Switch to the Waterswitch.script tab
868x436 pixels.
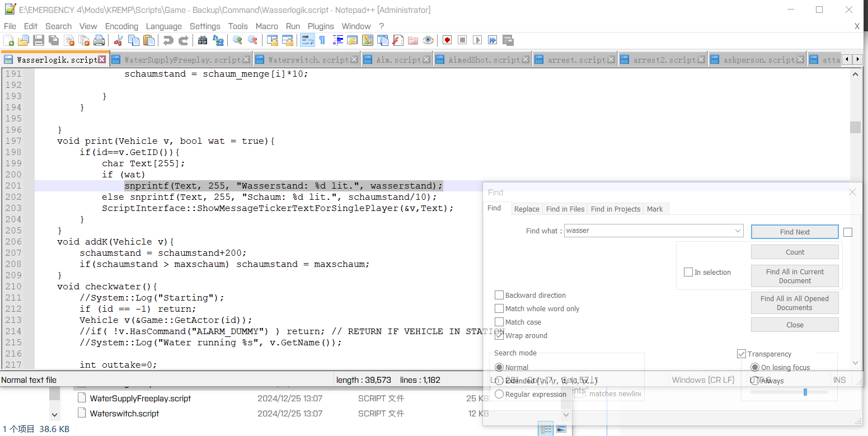coord(308,60)
